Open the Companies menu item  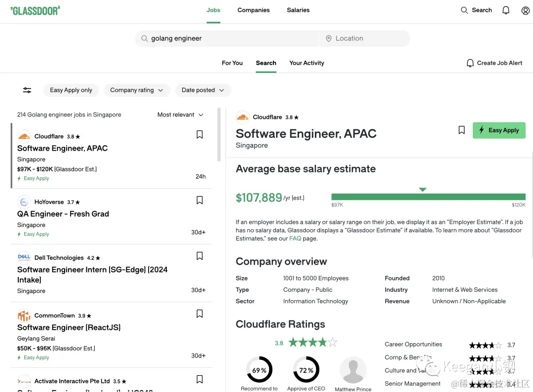tap(254, 10)
